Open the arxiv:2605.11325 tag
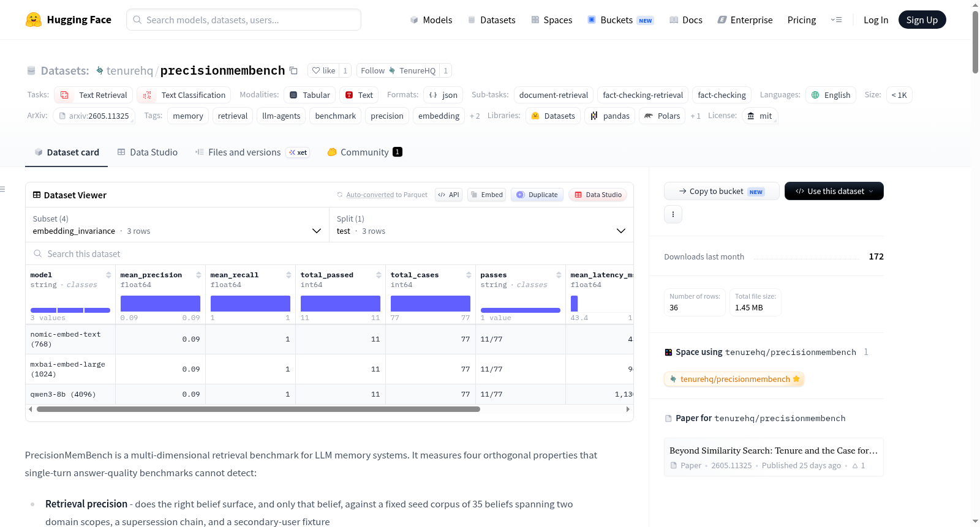Screen dimensions: 980x527 [x=94, y=116]
